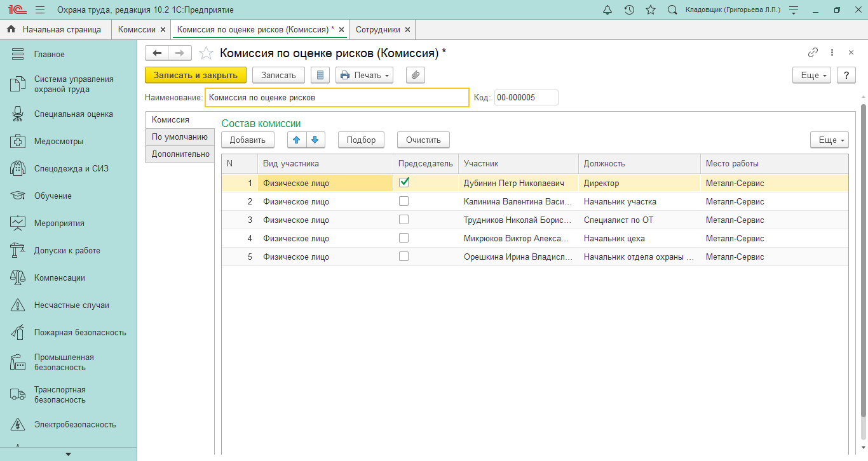Open Пожарная безопасность section icon
This screenshot has height=461, width=868.
pyautogui.click(x=18, y=332)
